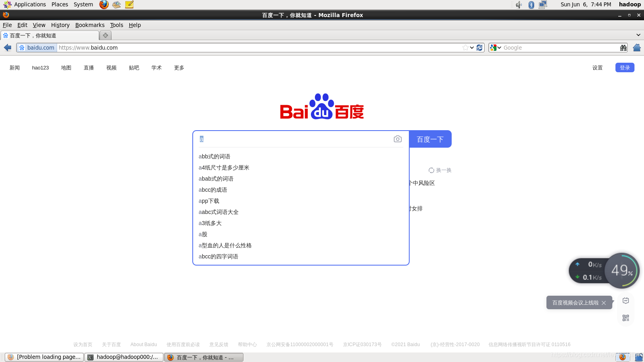Reload the page with the refresh icon
The height and width of the screenshot is (362, 644).
coord(479,48)
